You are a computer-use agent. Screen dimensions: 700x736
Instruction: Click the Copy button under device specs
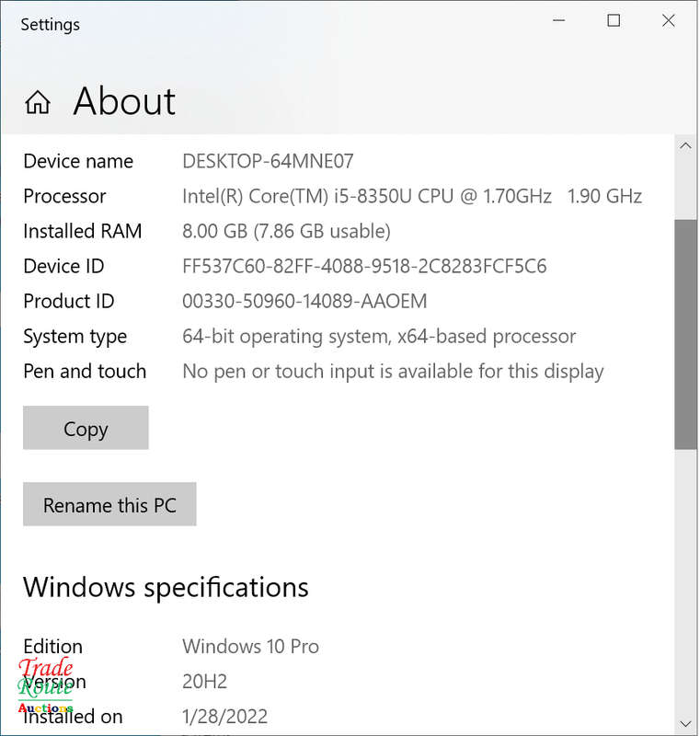[86, 428]
